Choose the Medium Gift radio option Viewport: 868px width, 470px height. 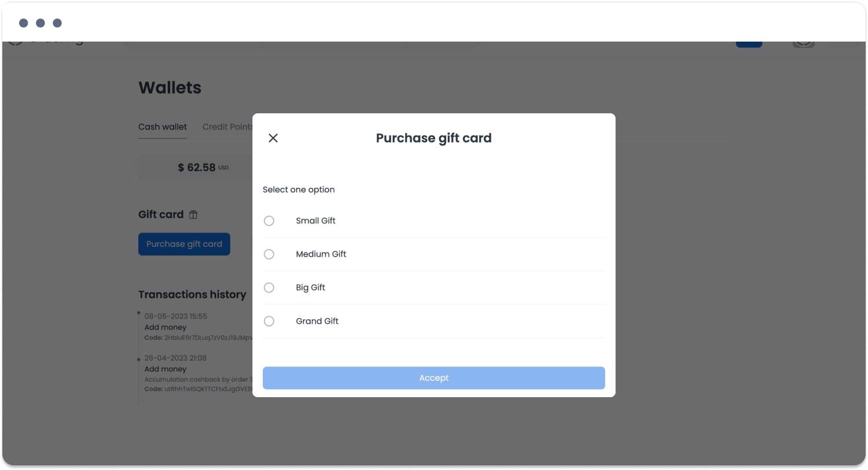tap(269, 254)
